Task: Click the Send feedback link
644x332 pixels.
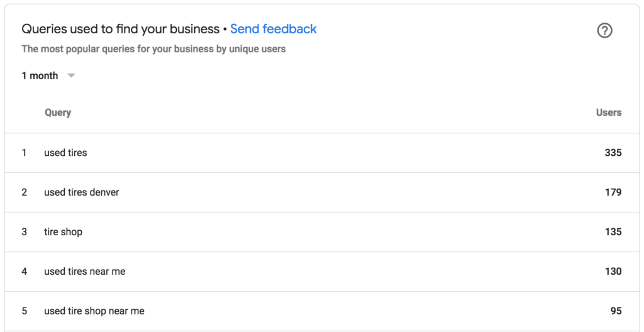Action: click(x=274, y=29)
